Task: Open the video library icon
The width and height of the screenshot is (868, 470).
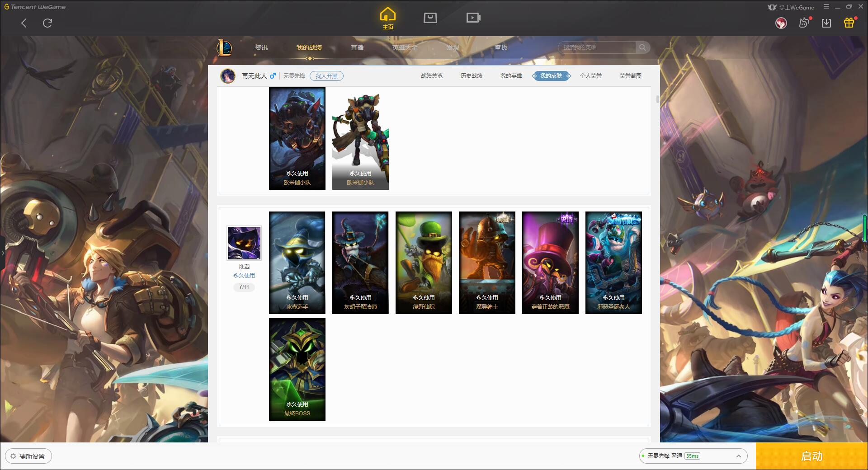Action: coord(473,18)
